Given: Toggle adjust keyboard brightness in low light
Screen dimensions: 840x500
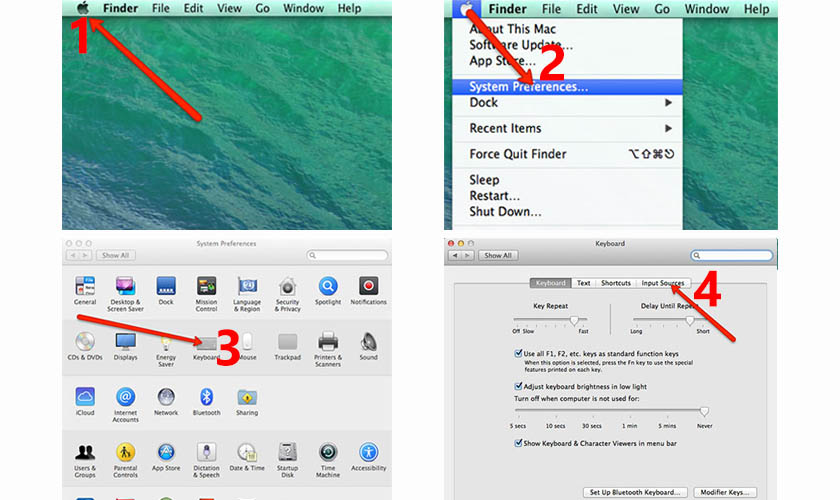Looking at the screenshot, I should click(518, 386).
